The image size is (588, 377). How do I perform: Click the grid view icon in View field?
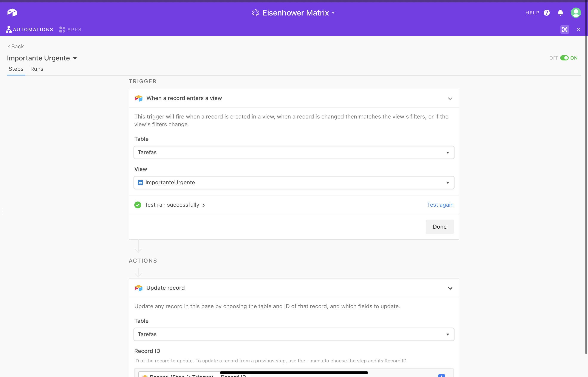[140, 183]
